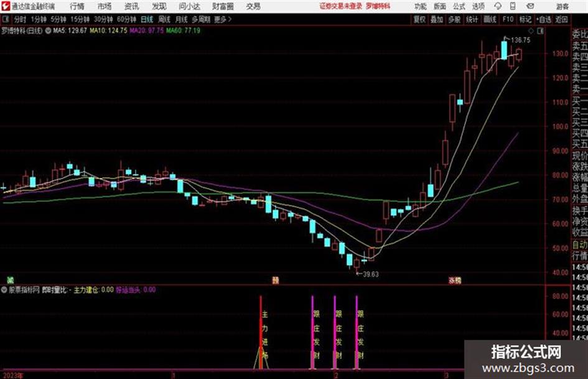
Task: Click the 叠加 toolbar button
Action: 437,19
